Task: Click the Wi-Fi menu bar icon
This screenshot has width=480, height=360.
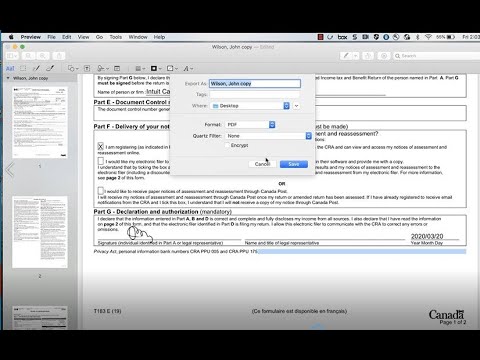Action: (x=428, y=37)
